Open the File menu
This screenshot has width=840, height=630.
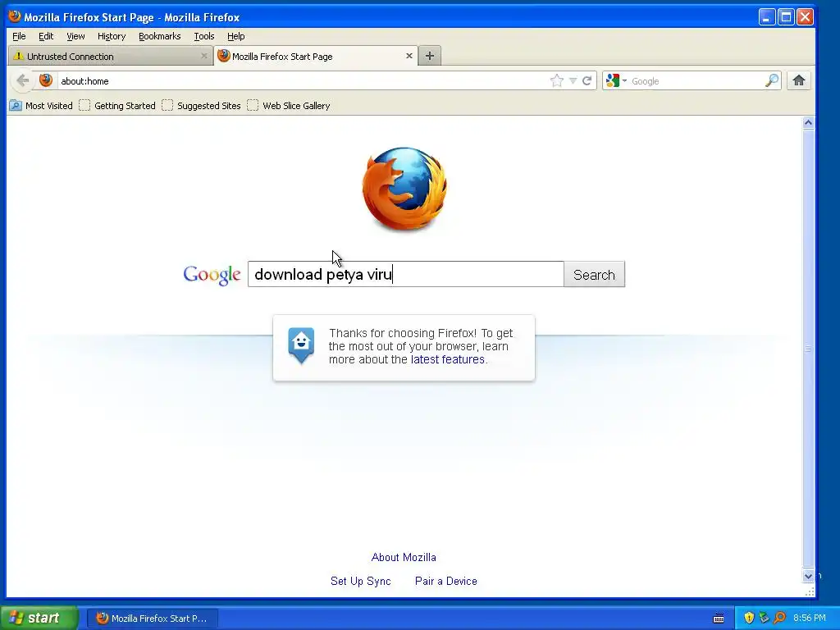tap(19, 36)
